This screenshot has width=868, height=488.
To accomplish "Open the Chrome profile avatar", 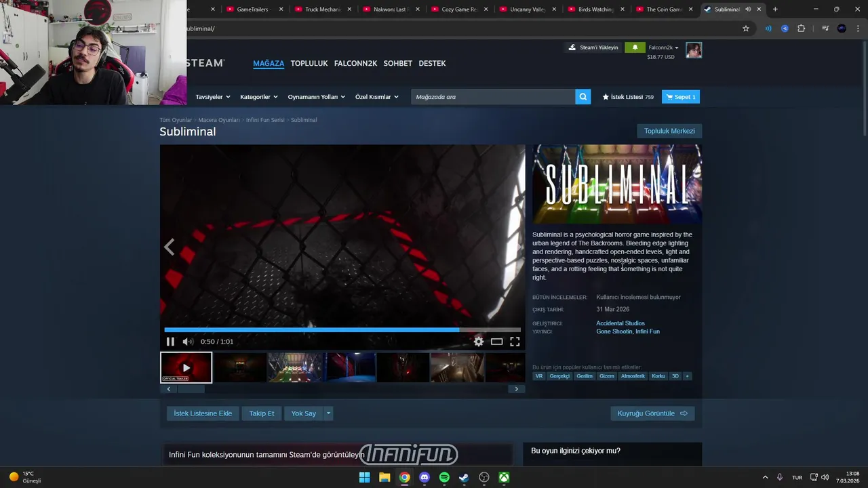I will pos(842,28).
